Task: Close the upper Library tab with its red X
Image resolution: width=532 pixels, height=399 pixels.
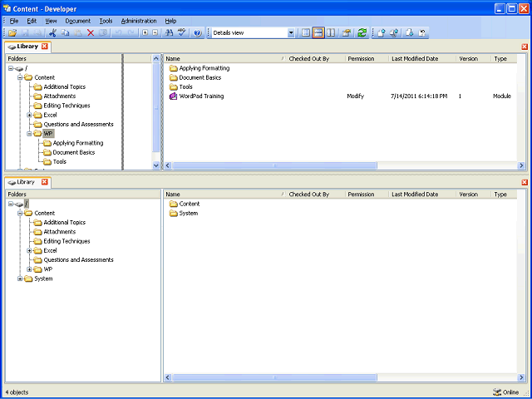Action: coord(44,47)
